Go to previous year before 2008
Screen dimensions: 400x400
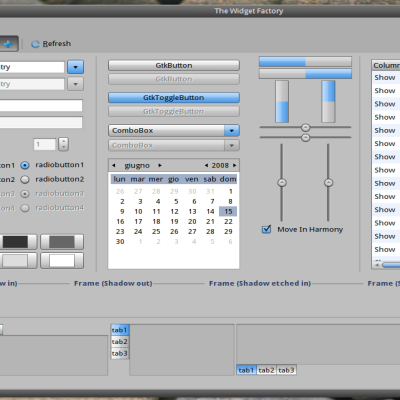coord(206,165)
